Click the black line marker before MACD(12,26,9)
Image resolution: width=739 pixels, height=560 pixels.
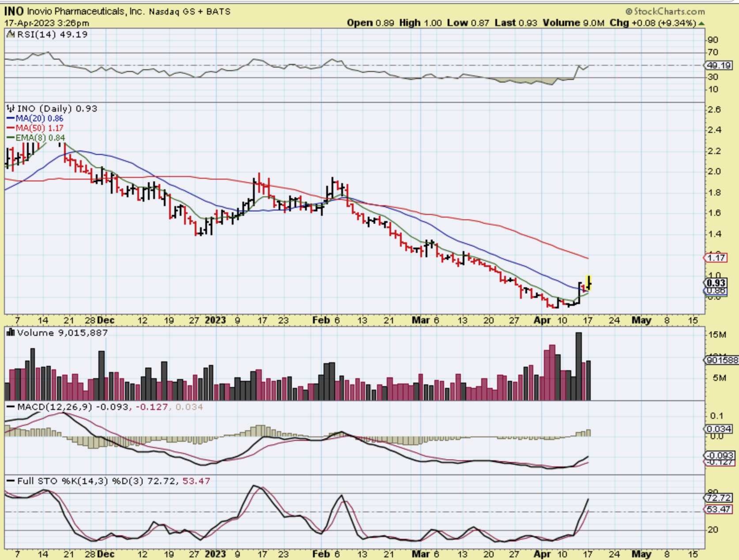click(11, 407)
